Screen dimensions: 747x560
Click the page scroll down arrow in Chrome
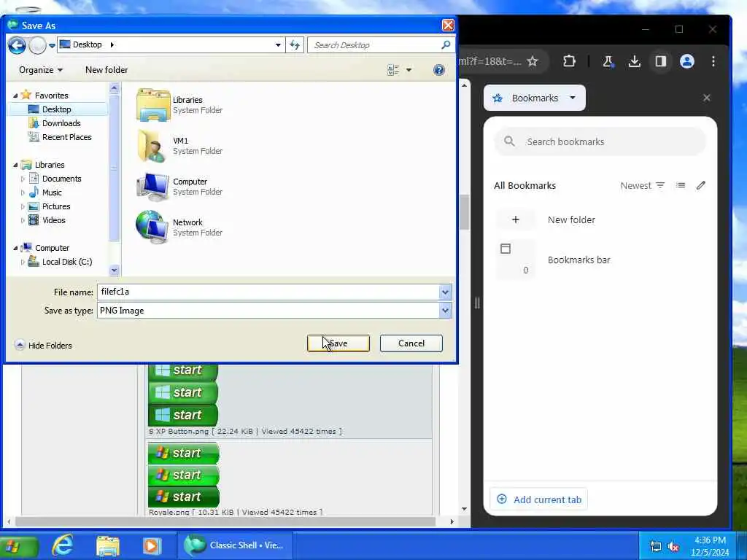[465, 509]
